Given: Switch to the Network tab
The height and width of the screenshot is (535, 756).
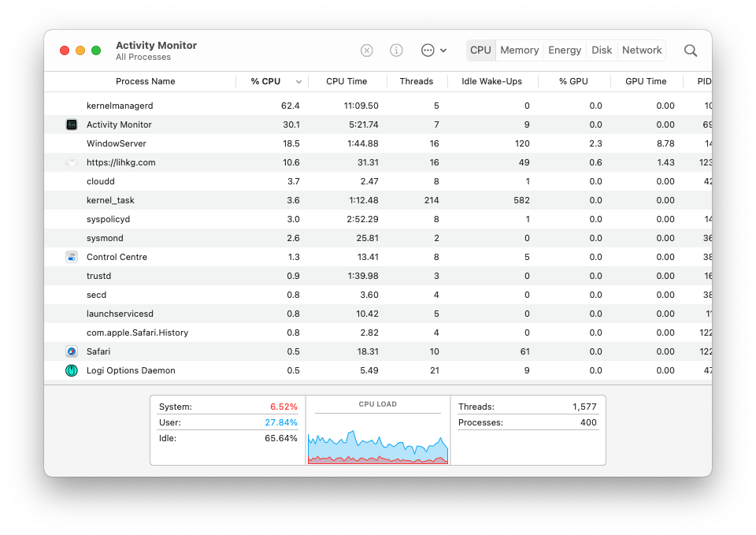Looking at the screenshot, I should click(x=642, y=50).
